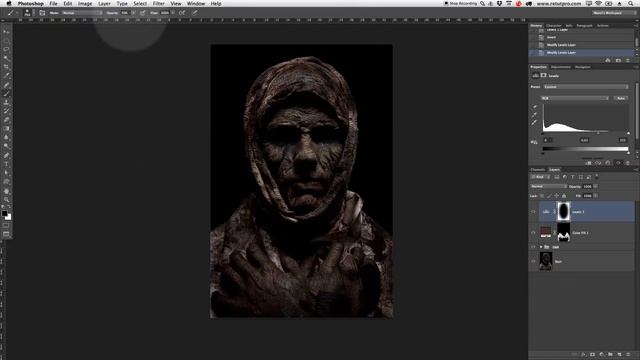Open the layer Kind filter dropdown
Image resolution: width=640 pixels, height=360 pixels.
tap(540, 177)
